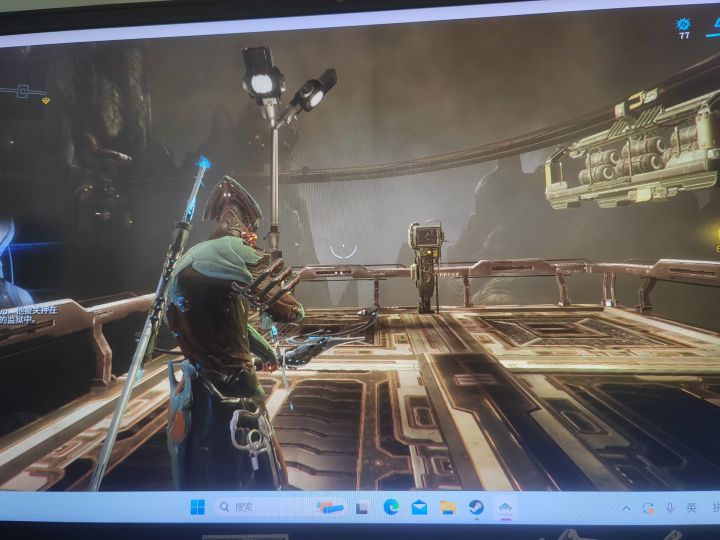The image size is (720, 540).
Task: Switch to Steam on the taskbar
Action: coord(476,507)
